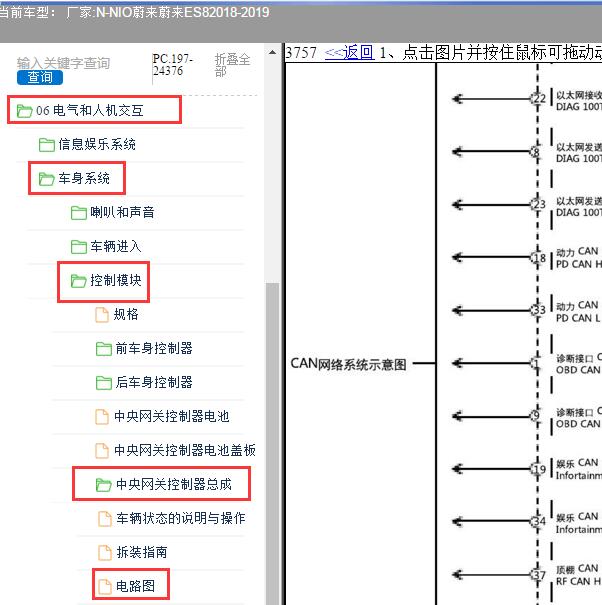Click pin 19 娱乐 CAN node
602x605 pixels.
tap(538, 469)
